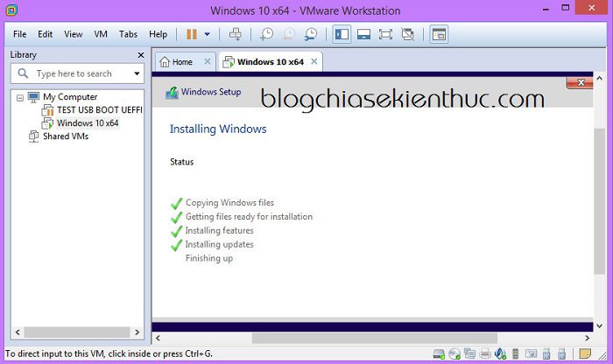The width and height of the screenshot is (613, 364).
Task: Click the Installing updates status line
Action: (219, 244)
